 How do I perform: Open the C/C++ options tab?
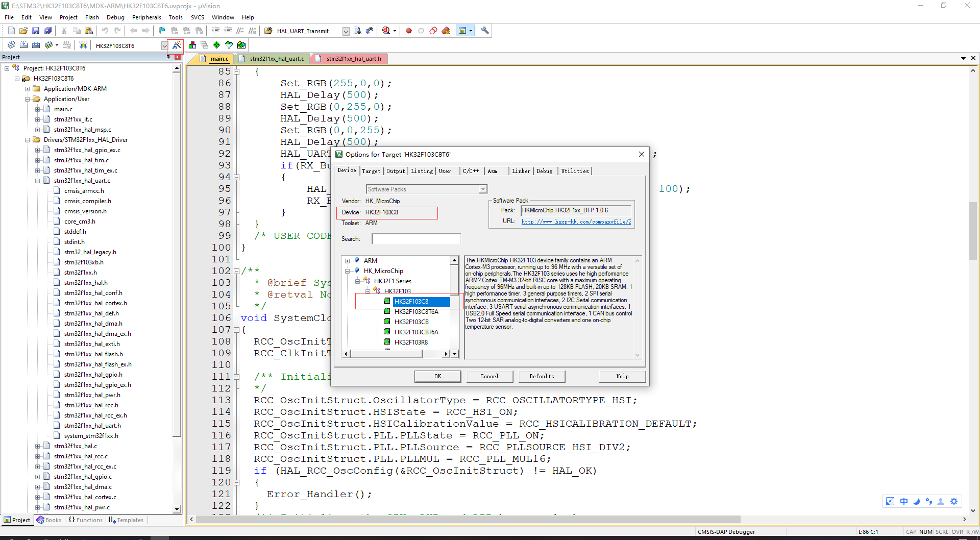tap(471, 171)
